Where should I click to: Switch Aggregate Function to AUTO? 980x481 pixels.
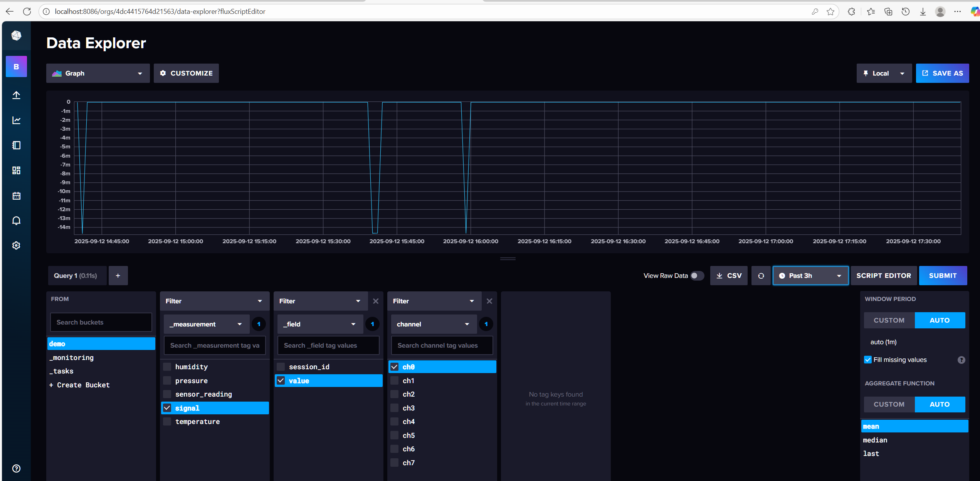point(940,404)
